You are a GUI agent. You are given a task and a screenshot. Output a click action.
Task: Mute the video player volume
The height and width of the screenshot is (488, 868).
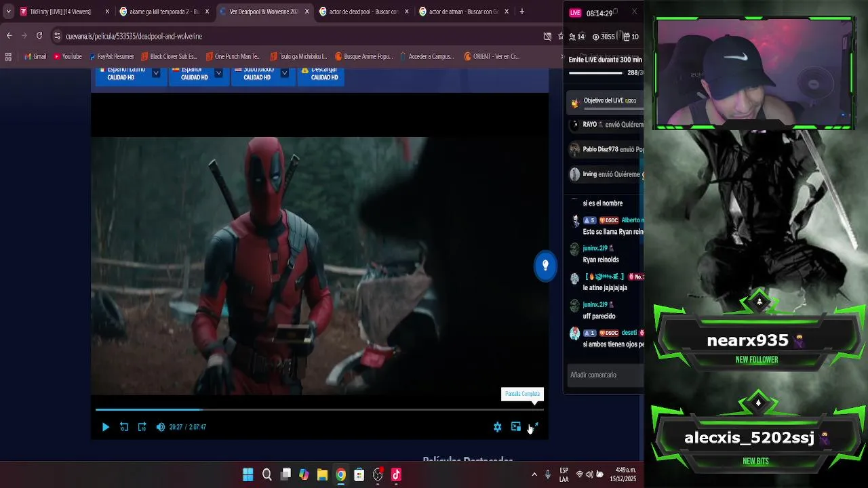pos(161,427)
